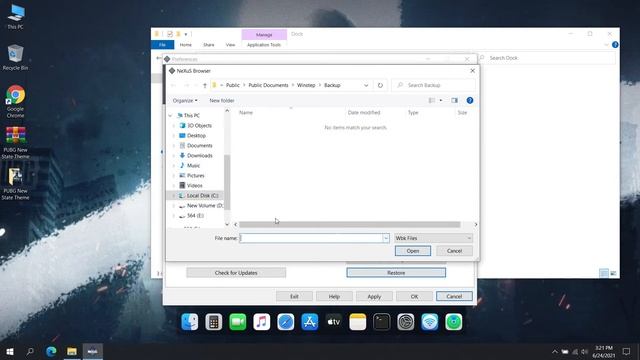Click the Search Dock field in Explorer

[x=546, y=58]
